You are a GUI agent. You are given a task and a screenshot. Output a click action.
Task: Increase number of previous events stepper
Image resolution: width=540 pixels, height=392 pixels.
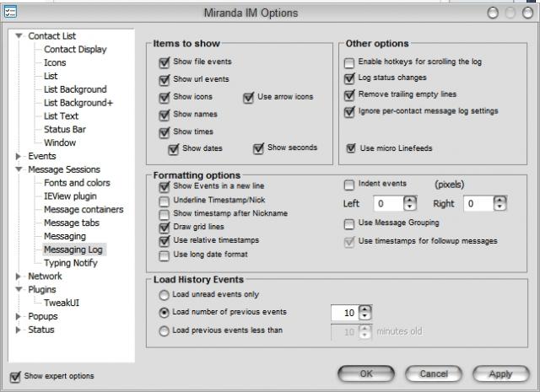365,309
